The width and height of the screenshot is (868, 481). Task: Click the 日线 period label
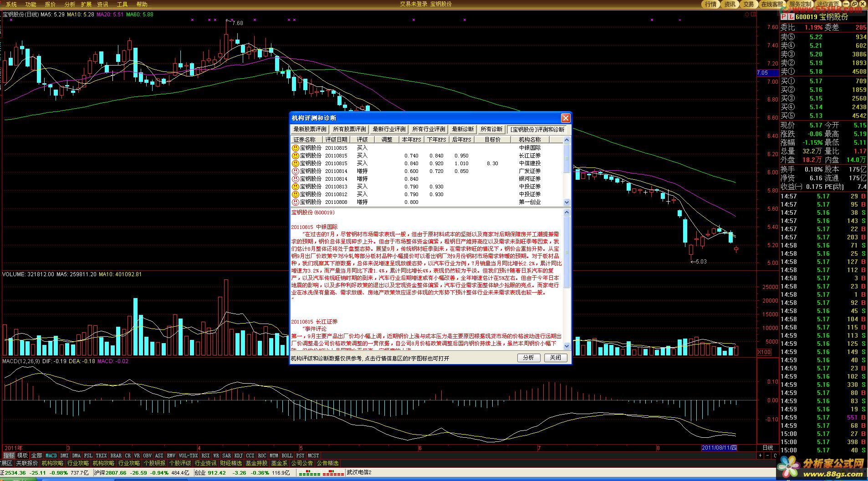[x=768, y=448]
